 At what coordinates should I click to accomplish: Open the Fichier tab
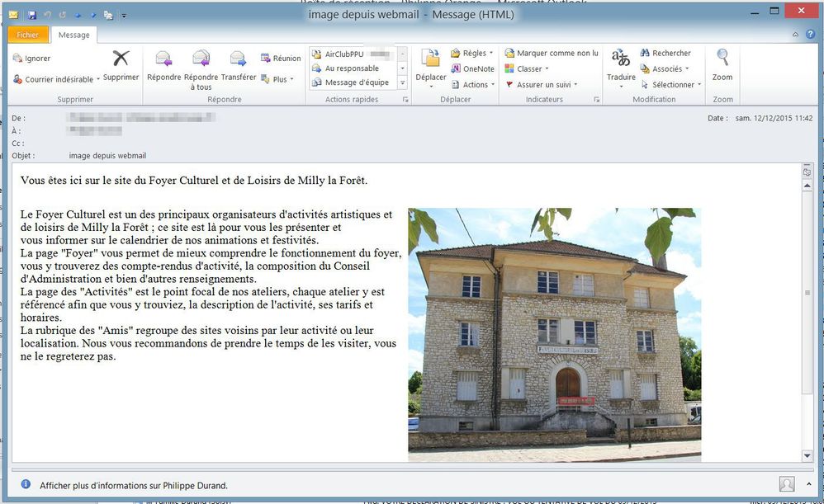point(28,35)
